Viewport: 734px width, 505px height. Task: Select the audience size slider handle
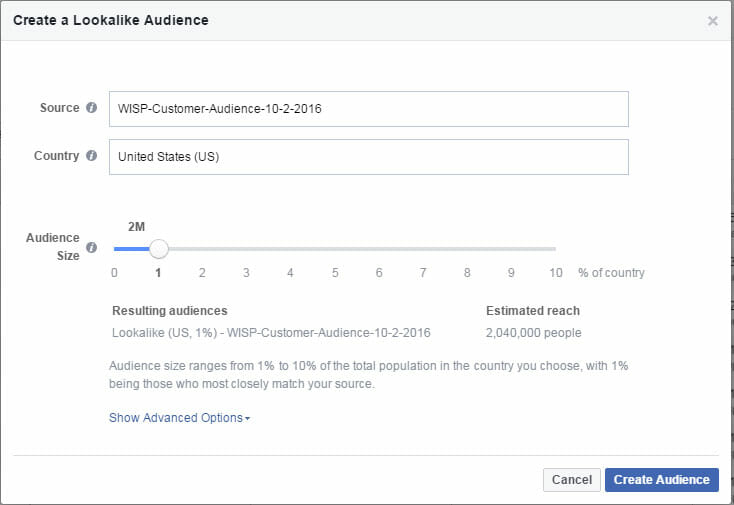click(158, 249)
